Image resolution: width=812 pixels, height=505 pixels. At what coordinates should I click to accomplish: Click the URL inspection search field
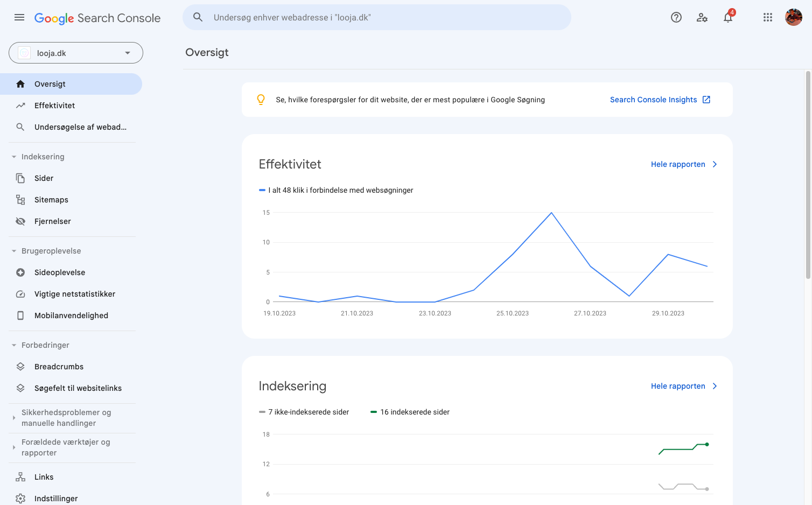(x=377, y=17)
